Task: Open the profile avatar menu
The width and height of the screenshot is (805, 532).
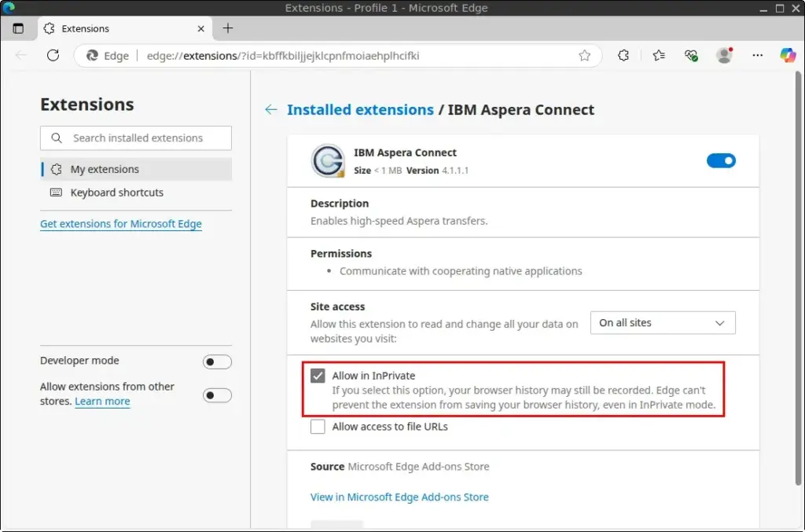Action: tap(724, 56)
